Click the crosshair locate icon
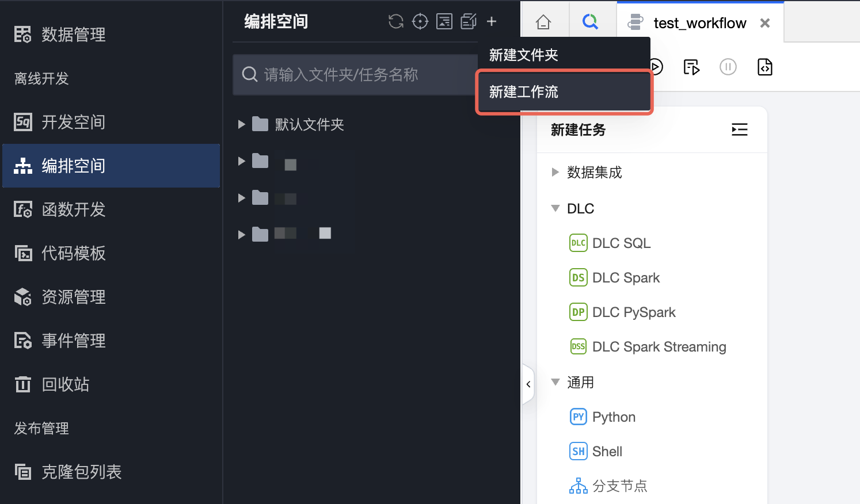The height and width of the screenshot is (504, 860). [x=420, y=21]
